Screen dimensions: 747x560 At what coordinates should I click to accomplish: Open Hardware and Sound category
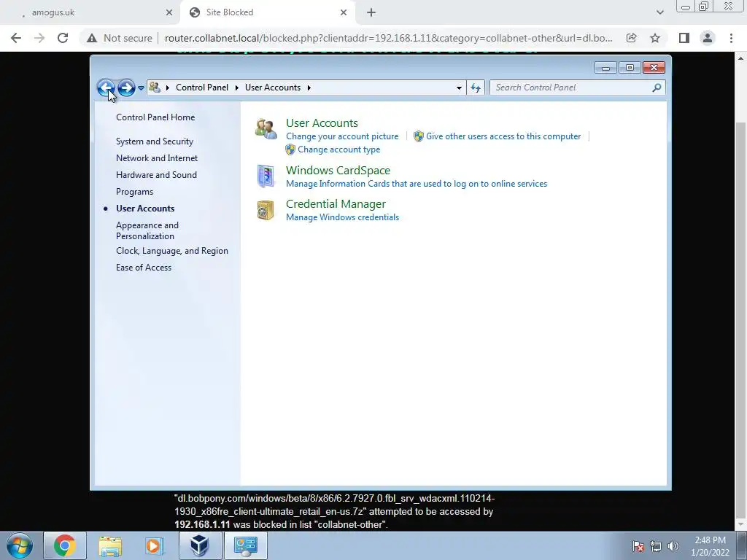click(x=156, y=175)
